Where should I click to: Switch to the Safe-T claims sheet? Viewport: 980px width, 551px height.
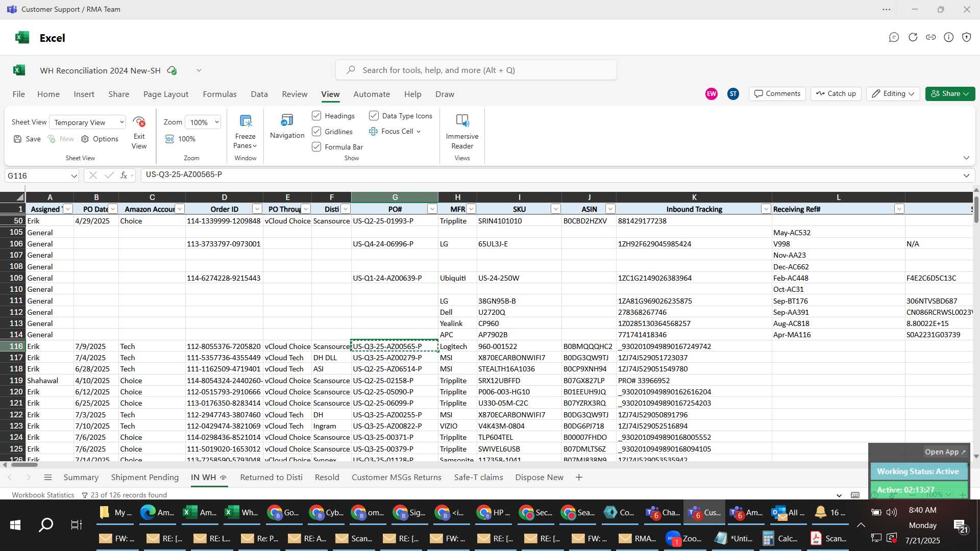pyautogui.click(x=478, y=478)
